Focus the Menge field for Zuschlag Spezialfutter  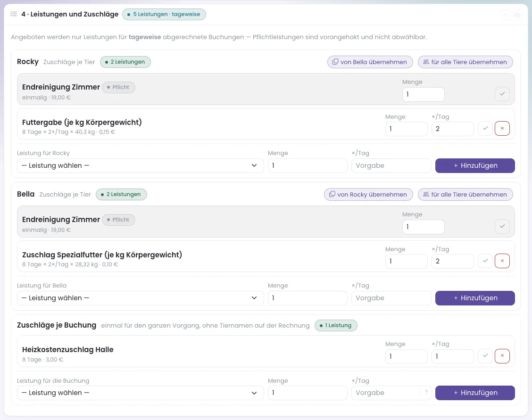click(406, 261)
